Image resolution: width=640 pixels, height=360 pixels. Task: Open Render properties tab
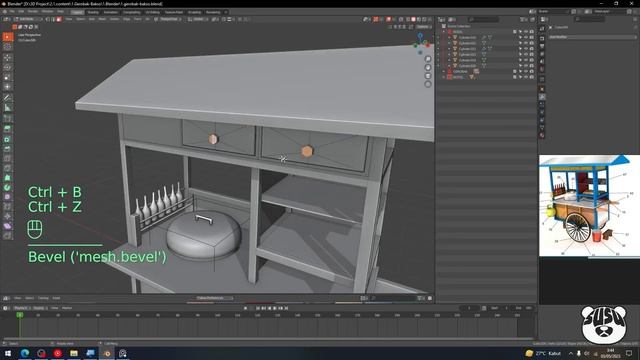coord(542,39)
